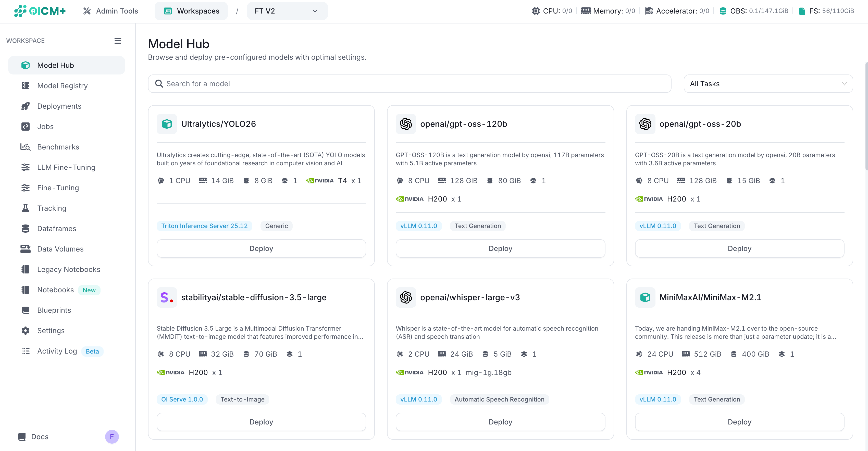
Task: Click the Generic tag on YOLO26
Action: pos(276,226)
